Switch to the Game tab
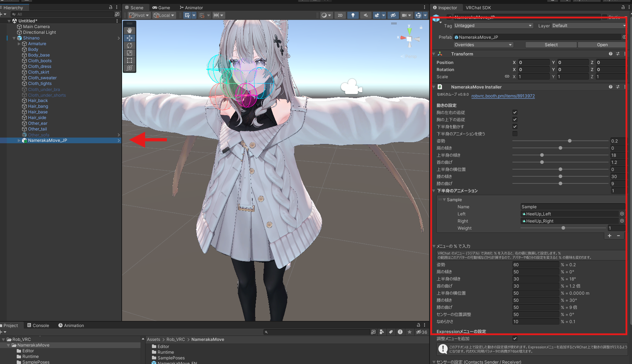 click(161, 7)
